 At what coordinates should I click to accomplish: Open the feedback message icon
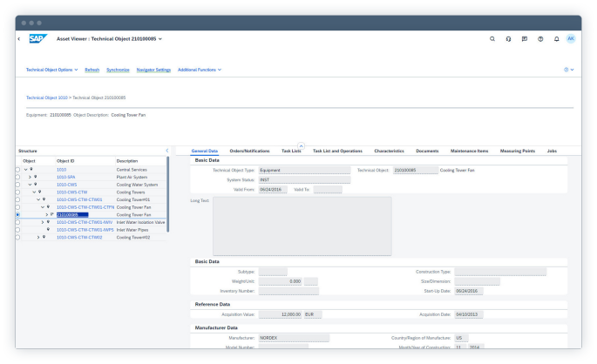coord(524,39)
